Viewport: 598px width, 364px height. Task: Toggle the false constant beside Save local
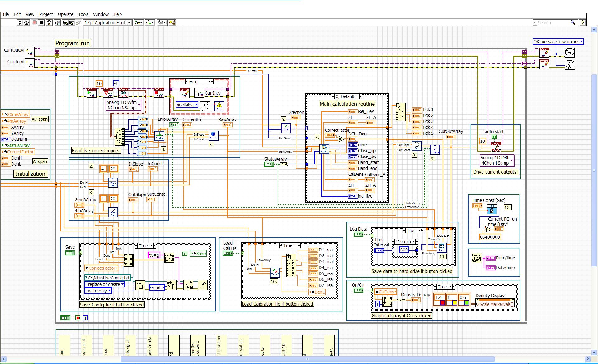185,254
